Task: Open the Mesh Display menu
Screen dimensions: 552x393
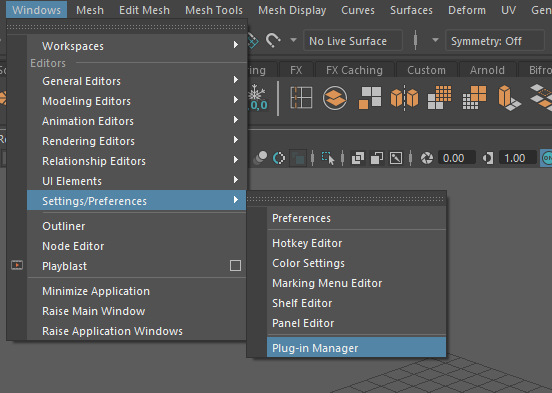Action: (292, 10)
